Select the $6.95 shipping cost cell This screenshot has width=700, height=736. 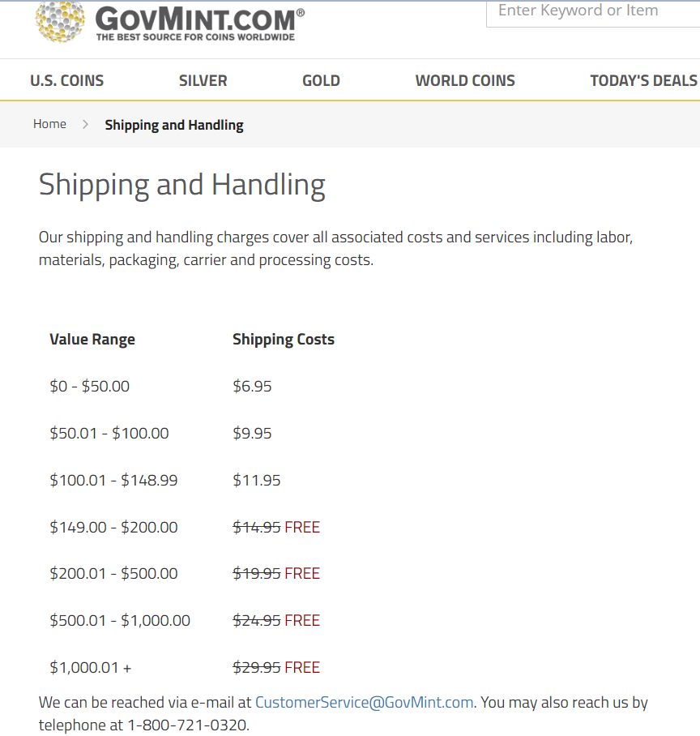[x=252, y=387]
